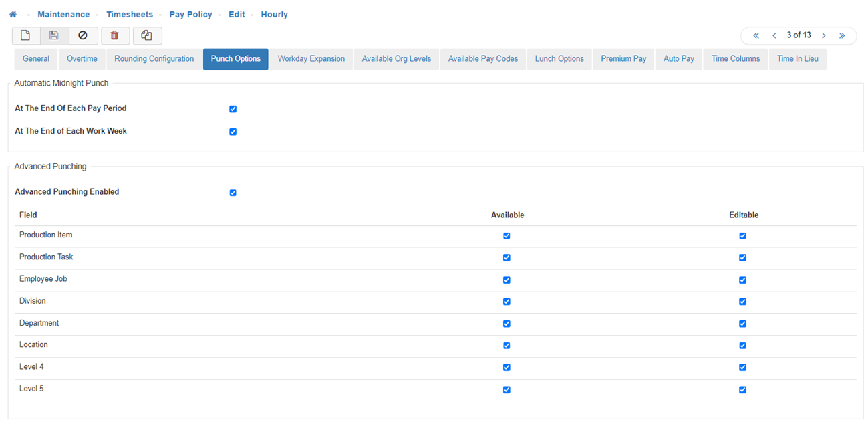The height and width of the screenshot is (424, 868).
Task: Create a new record with the blank page icon
Action: (x=26, y=36)
